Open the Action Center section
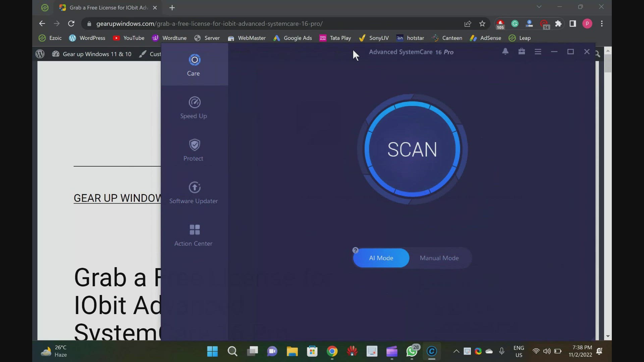Image resolution: width=644 pixels, height=362 pixels. click(x=194, y=235)
